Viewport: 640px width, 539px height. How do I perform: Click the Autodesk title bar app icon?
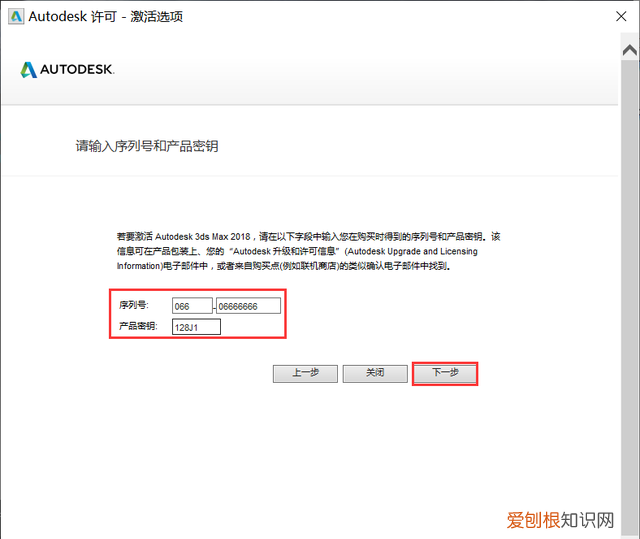point(16,17)
